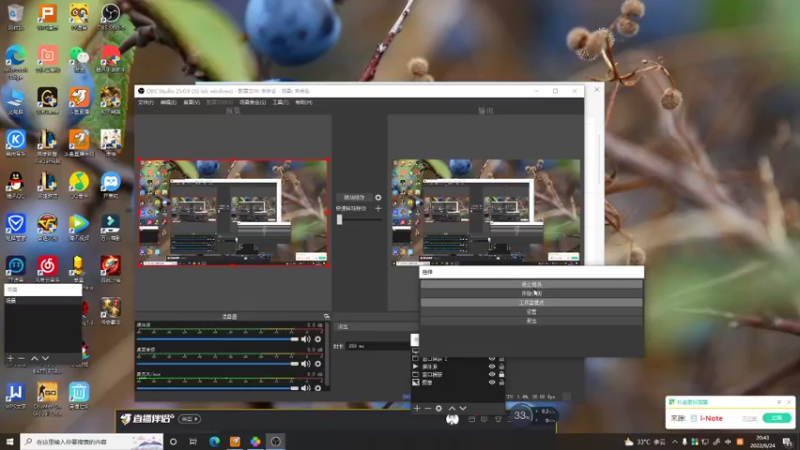This screenshot has height=450, width=800.
Task: Expand the live companion bar pill button
Action: point(189,419)
